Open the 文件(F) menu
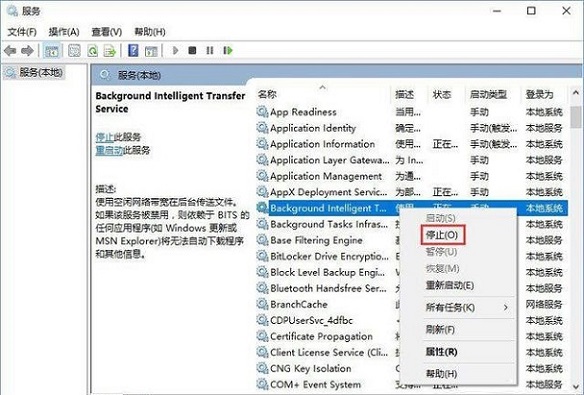 point(22,32)
